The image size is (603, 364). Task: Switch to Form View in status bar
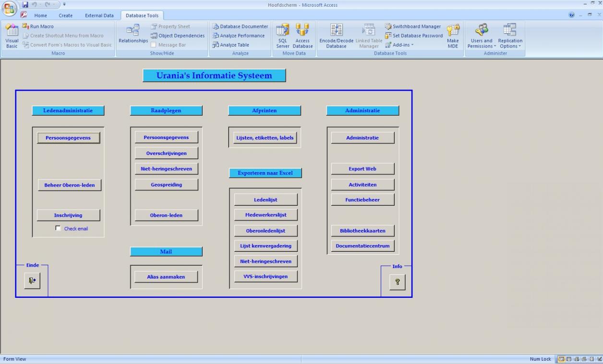pyautogui.click(x=561, y=359)
